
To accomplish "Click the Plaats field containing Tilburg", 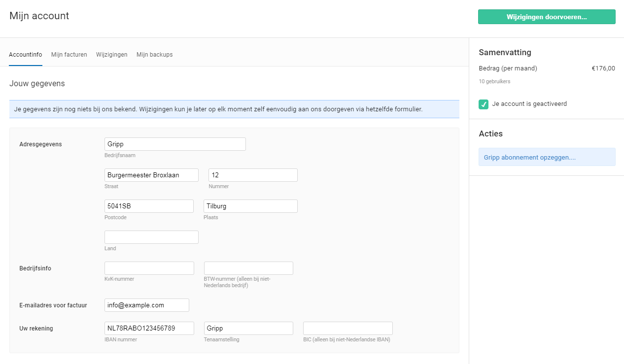I will point(250,206).
